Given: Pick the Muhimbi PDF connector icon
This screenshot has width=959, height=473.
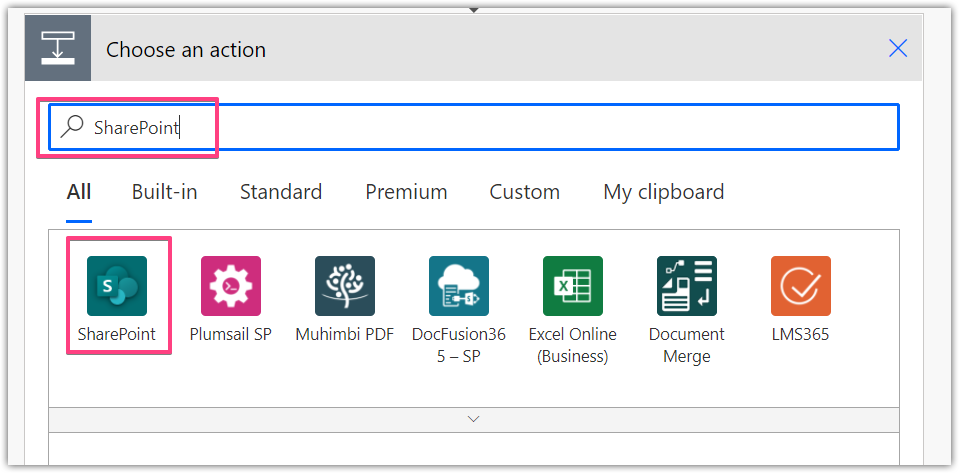Looking at the screenshot, I should (345, 286).
